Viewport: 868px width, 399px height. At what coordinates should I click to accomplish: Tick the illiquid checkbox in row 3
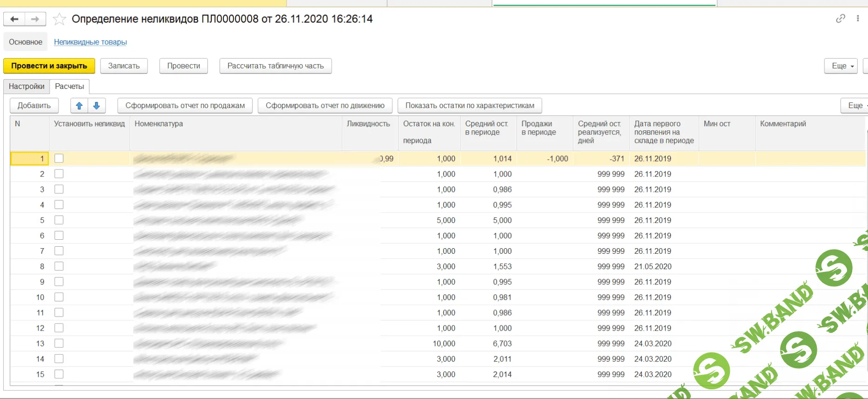point(59,189)
